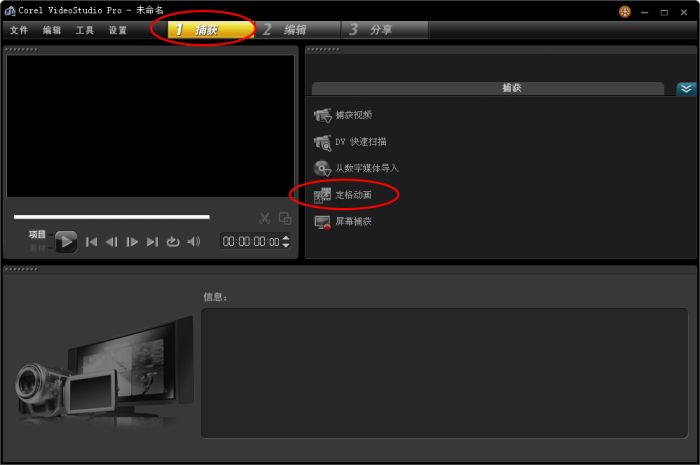Select the DV 快速扫描 option label
700x465 pixels.
point(361,142)
